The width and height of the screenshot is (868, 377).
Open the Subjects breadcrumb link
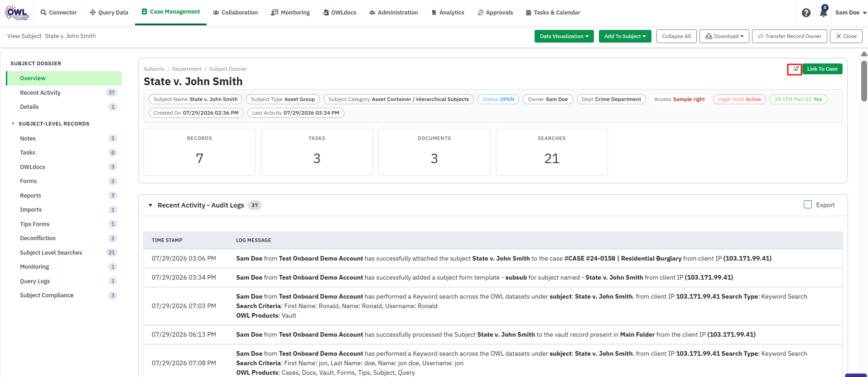coord(154,69)
